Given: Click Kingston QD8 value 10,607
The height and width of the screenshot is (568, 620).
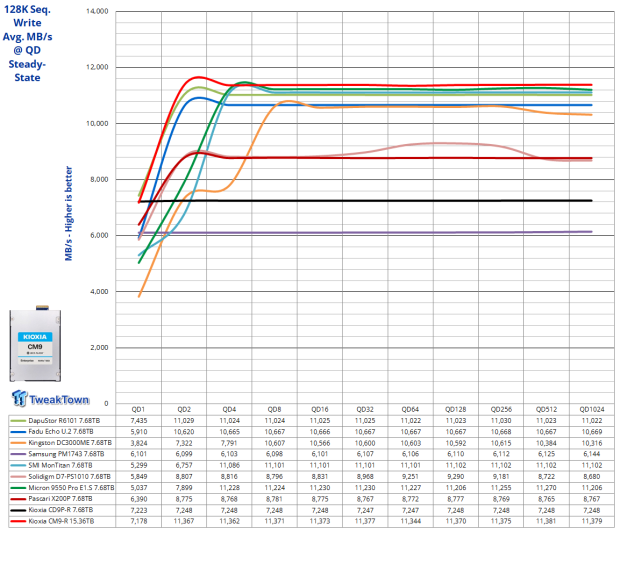Looking at the screenshot, I should pos(274,443).
